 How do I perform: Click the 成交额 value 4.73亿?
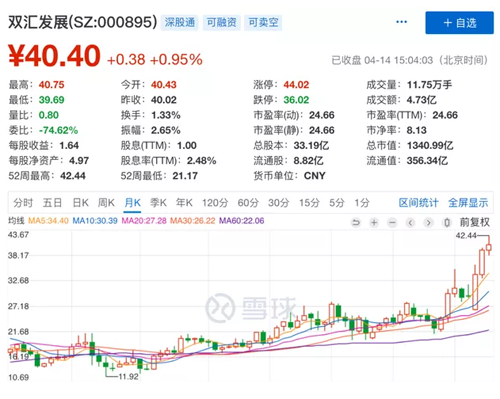pos(421,100)
